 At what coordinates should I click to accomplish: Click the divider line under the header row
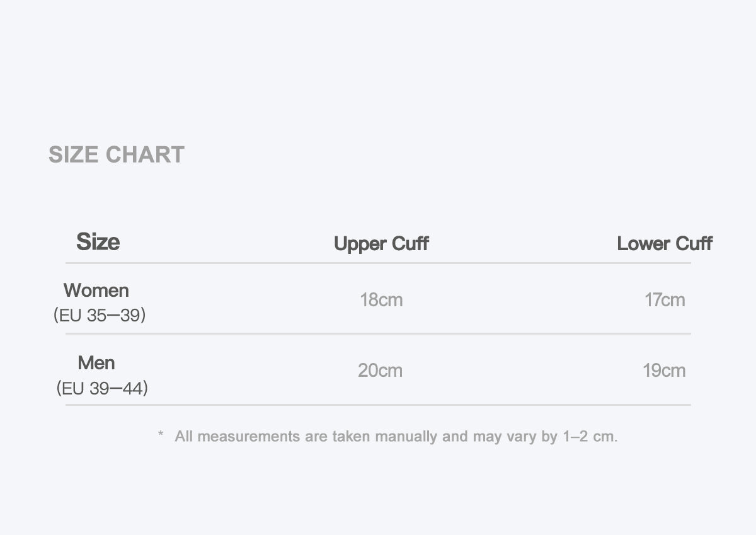coord(378,263)
